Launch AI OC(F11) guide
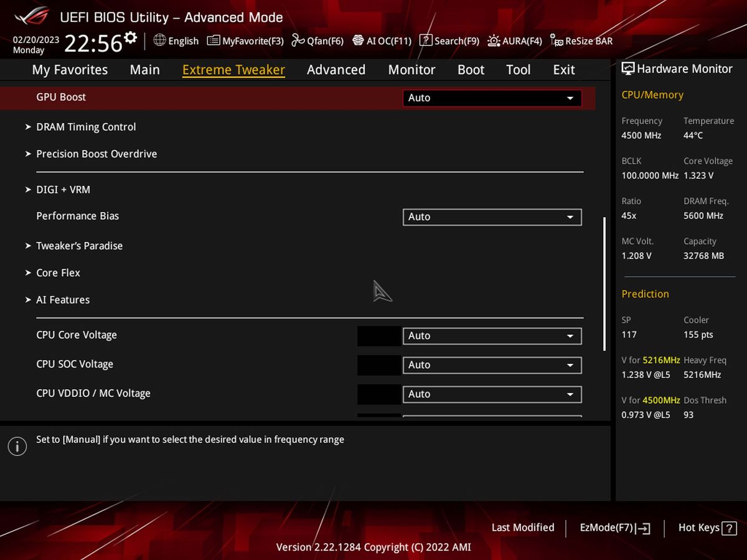 point(382,41)
